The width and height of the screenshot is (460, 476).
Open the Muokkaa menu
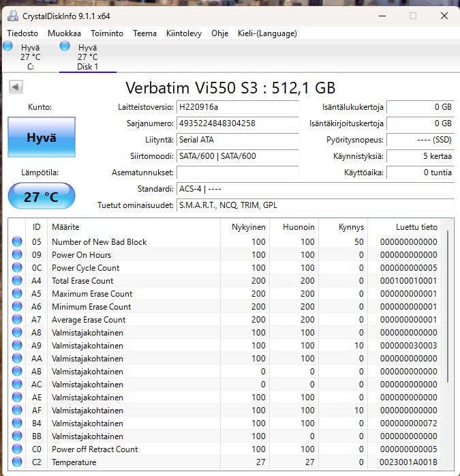pyautogui.click(x=64, y=33)
